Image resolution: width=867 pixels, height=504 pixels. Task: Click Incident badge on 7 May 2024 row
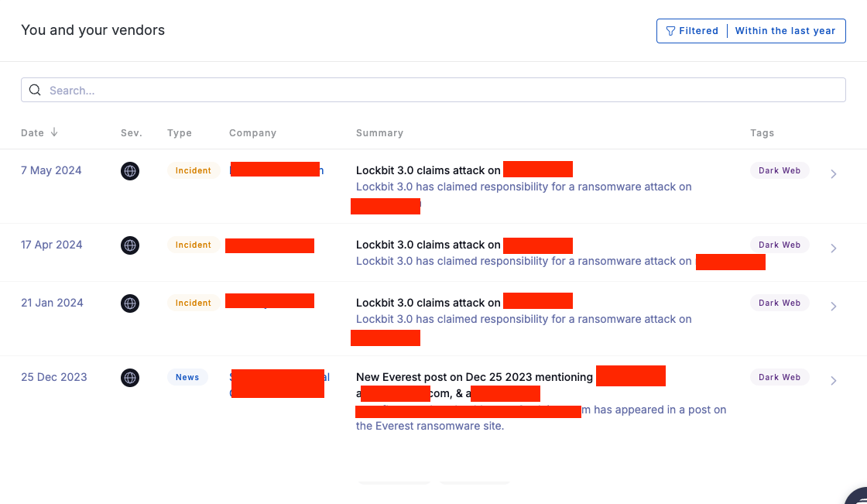coord(193,170)
